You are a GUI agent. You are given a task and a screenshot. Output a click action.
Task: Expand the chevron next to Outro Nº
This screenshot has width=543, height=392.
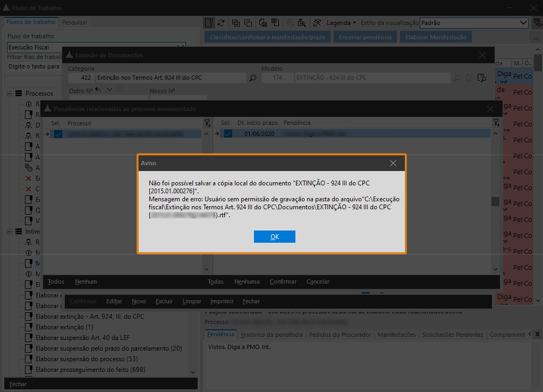109,90
